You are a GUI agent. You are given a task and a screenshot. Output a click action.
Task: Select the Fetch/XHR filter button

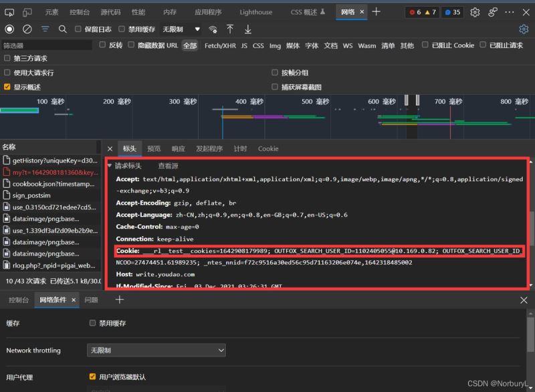point(220,45)
